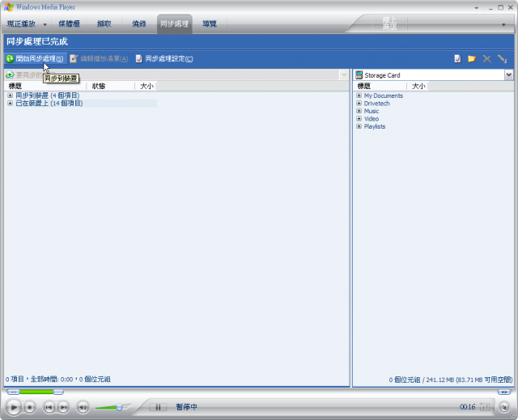Expand the Drivetech folder
Image resolution: width=518 pixels, height=420 pixels.
[359, 103]
